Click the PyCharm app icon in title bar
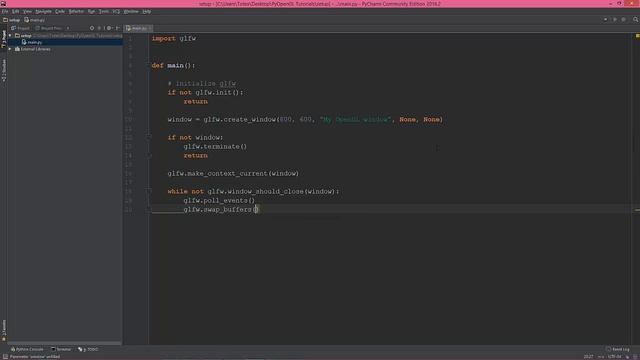The height and width of the screenshot is (360, 640). pyautogui.click(x=3, y=3)
